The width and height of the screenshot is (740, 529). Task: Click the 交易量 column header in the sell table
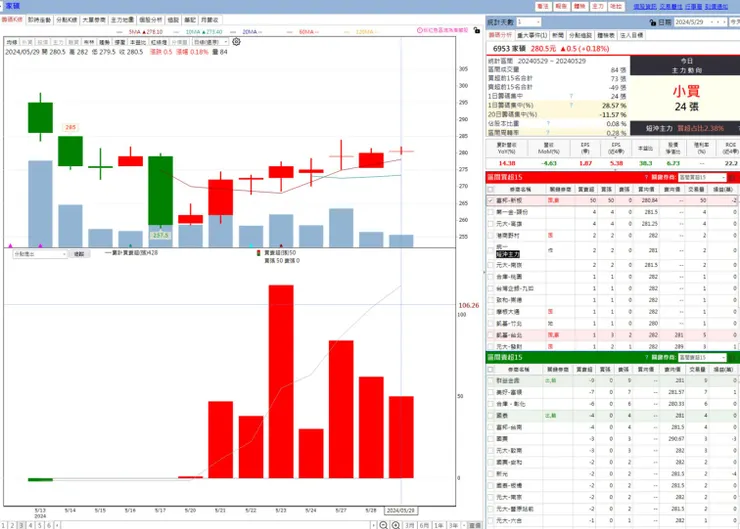(697, 369)
